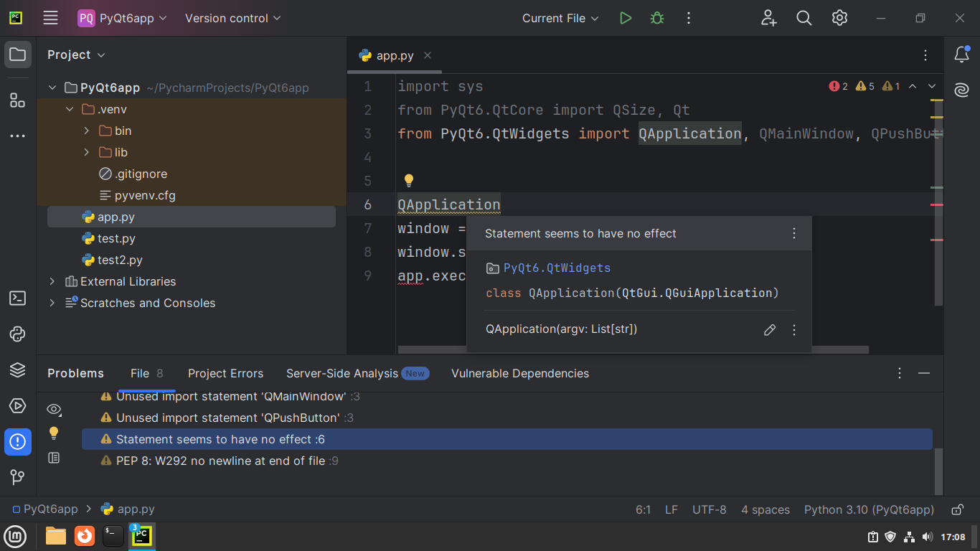Open kebab menu beside 'Statement seems to have no effect'

point(794,233)
